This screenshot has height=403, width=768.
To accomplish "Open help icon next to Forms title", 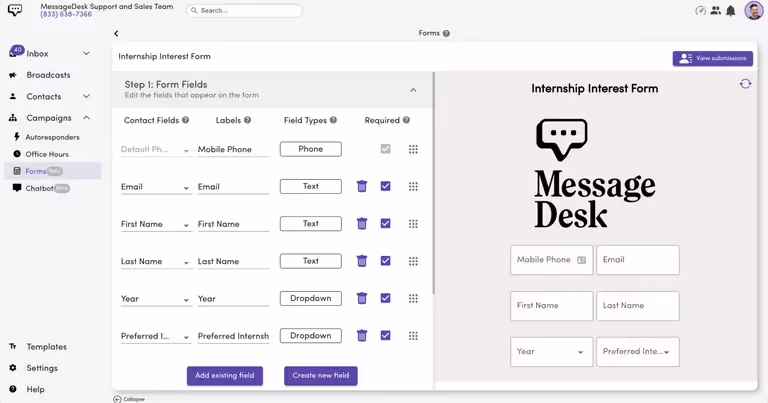I will [446, 33].
